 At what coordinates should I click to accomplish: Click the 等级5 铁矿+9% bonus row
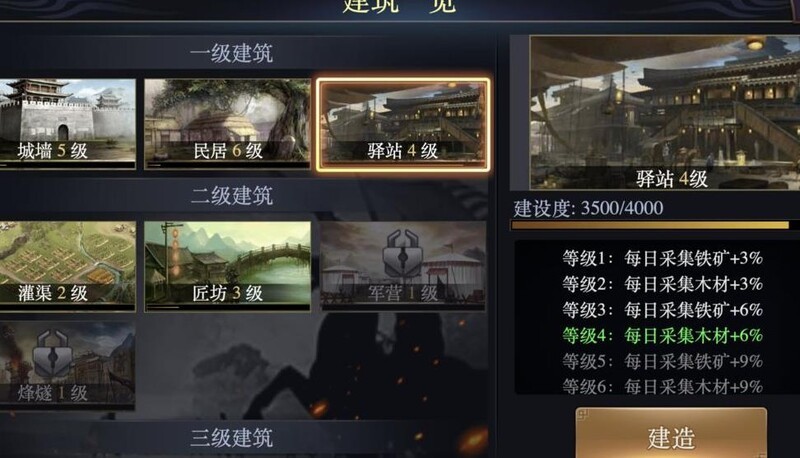662,361
